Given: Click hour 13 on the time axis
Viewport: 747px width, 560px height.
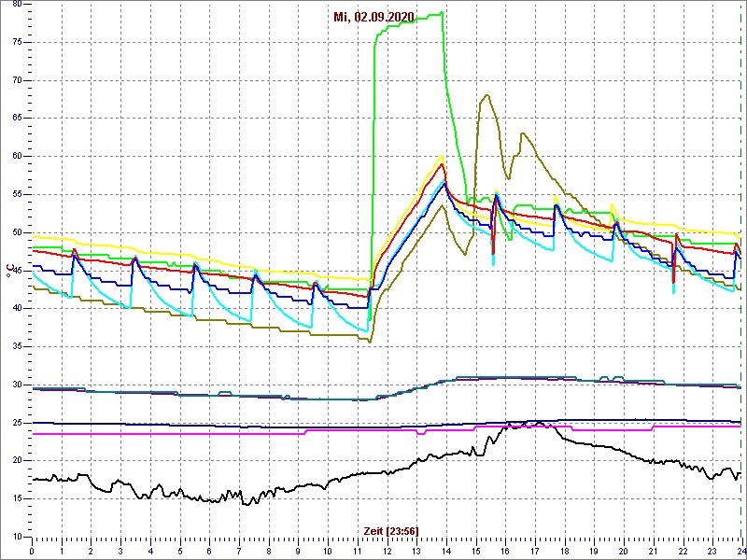Looking at the screenshot, I should (x=416, y=550).
